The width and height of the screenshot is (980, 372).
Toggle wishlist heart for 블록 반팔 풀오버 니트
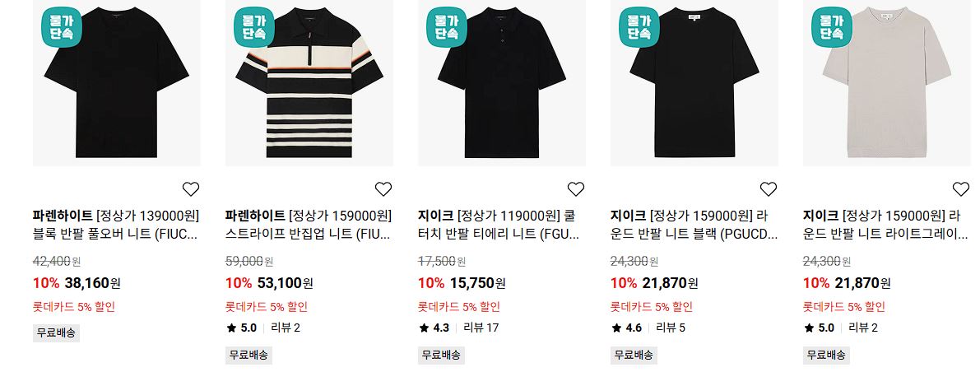click(x=191, y=188)
